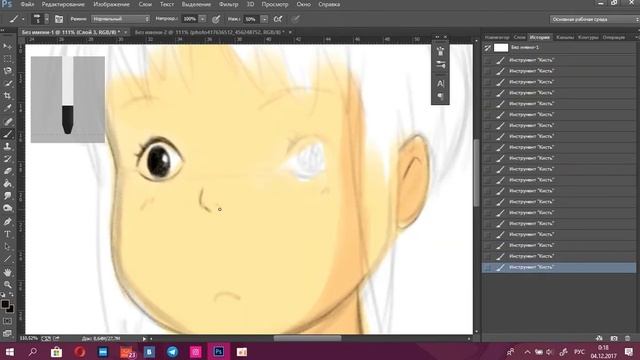Image resolution: width=640 pixels, height=360 pixels.
Task: Select the Pen tool
Action: [7, 222]
